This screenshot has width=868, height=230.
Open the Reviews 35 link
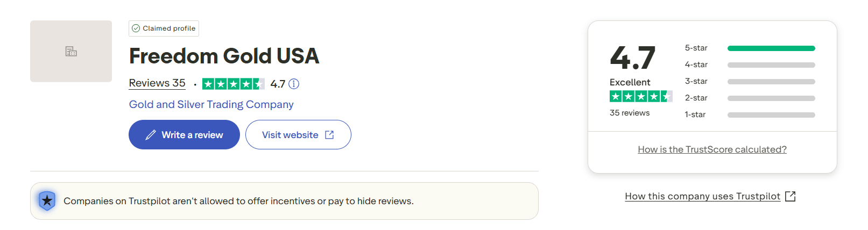pyautogui.click(x=157, y=83)
